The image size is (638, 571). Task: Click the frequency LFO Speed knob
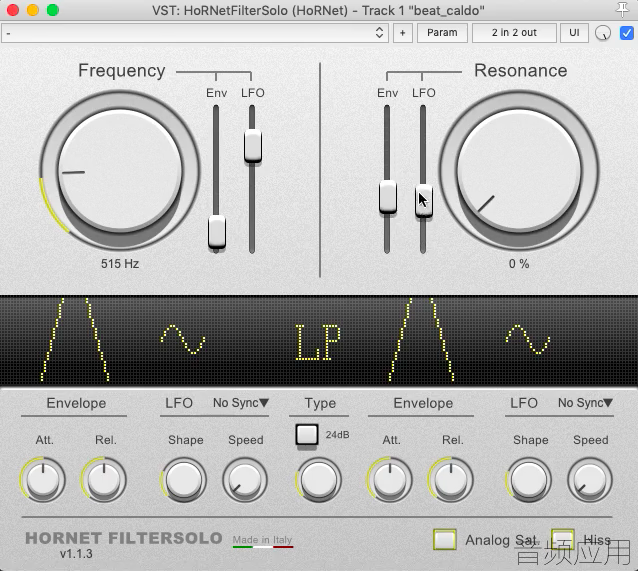[x=245, y=479]
